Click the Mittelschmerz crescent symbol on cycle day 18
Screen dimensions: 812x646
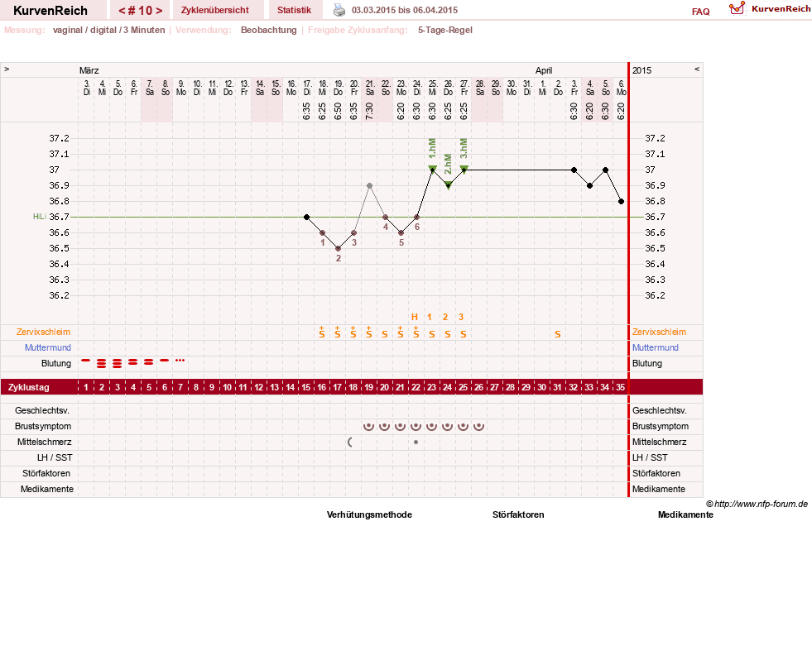[351, 442]
